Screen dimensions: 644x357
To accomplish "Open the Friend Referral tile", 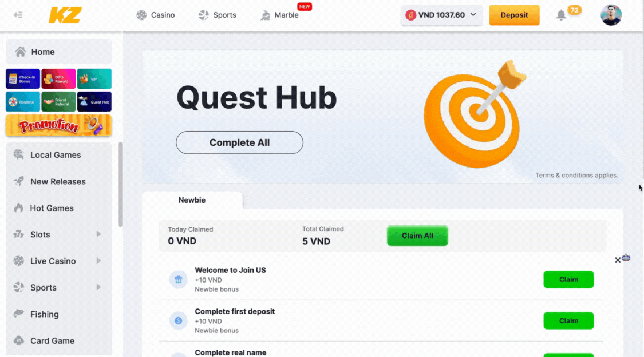I will 58,102.
